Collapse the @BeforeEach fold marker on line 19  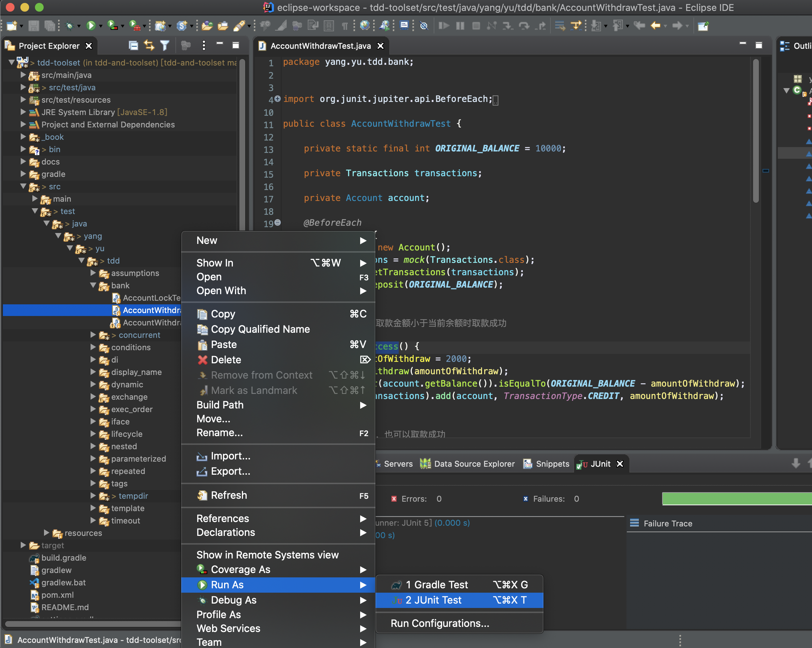pos(278,222)
